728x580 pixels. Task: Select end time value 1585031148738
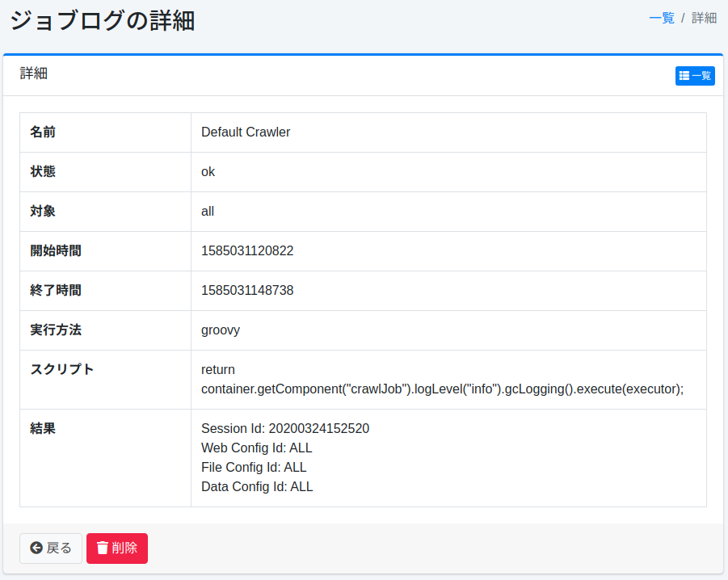[x=247, y=290]
